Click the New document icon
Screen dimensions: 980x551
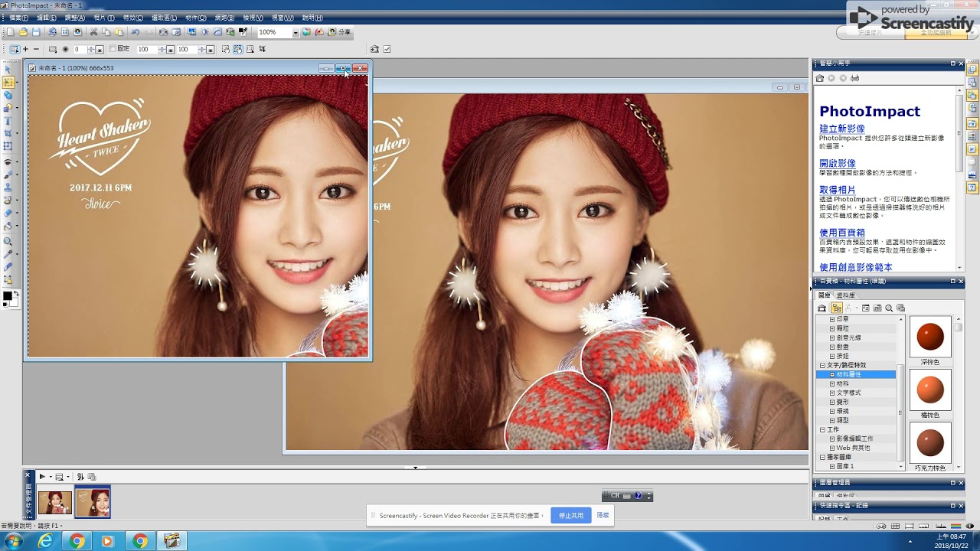11,32
